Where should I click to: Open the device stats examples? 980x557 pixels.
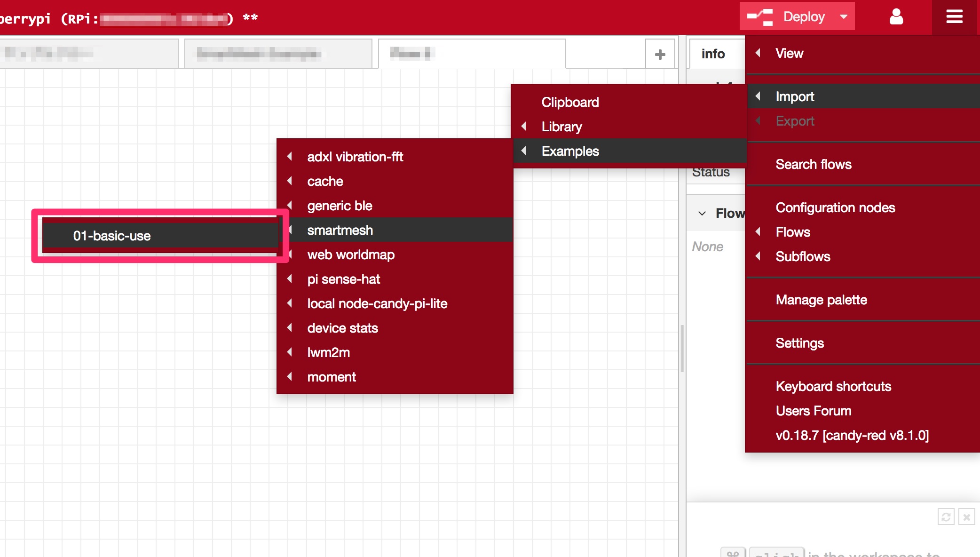coord(395,328)
